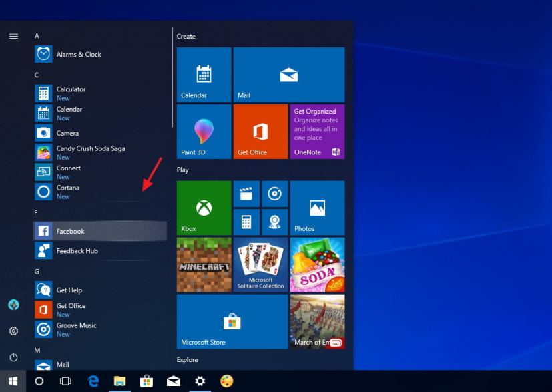The height and width of the screenshot is (392, 552).
Task: Open Microsoft Edge from the taskbar
Action: click(93, 381)
